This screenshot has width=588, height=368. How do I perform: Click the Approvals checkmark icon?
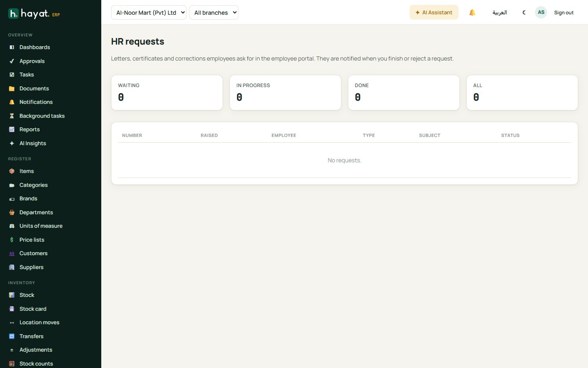[12, 61]
